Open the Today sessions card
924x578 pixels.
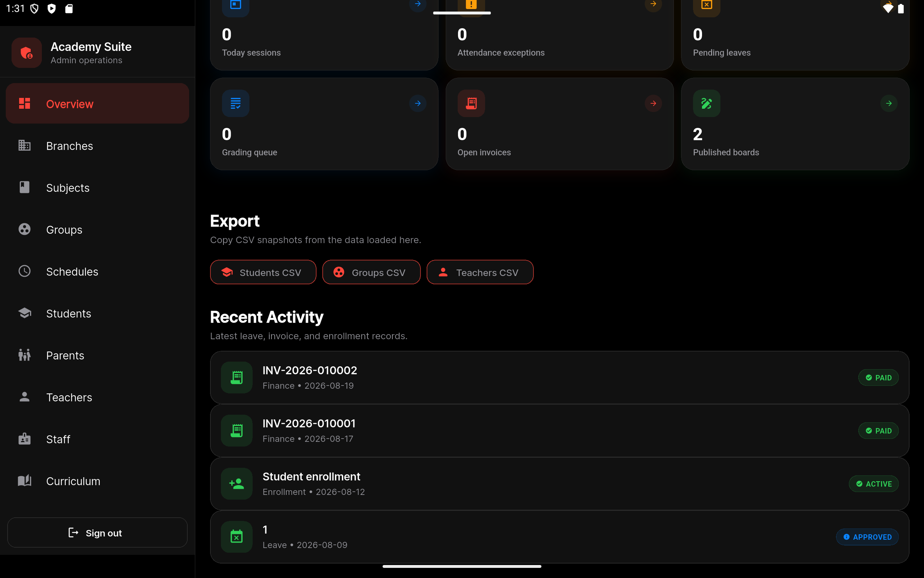(x=324, y=35)
